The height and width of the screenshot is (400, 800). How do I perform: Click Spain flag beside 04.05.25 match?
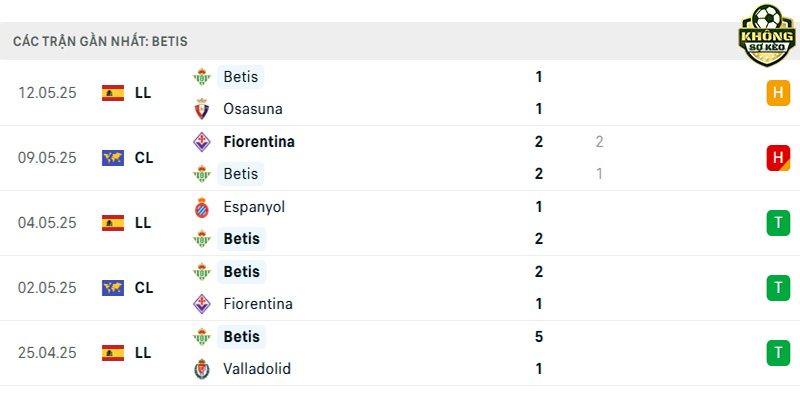pos(113,223)
